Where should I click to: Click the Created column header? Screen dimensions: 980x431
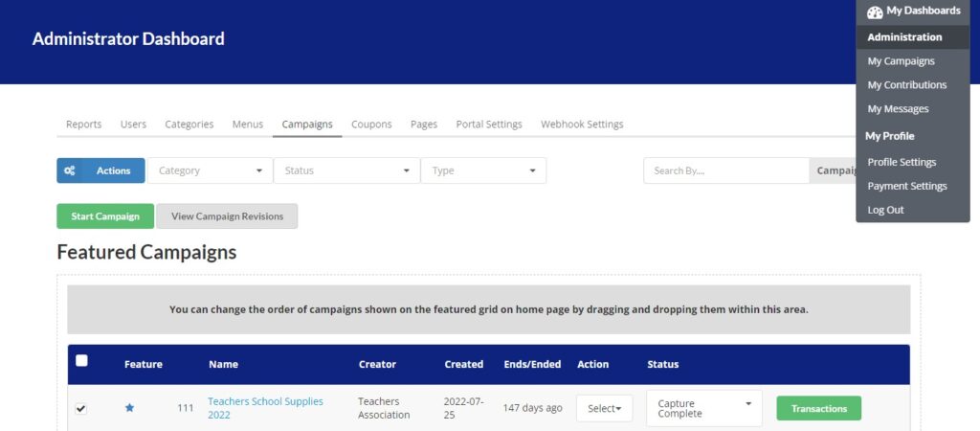click(464, 364)
